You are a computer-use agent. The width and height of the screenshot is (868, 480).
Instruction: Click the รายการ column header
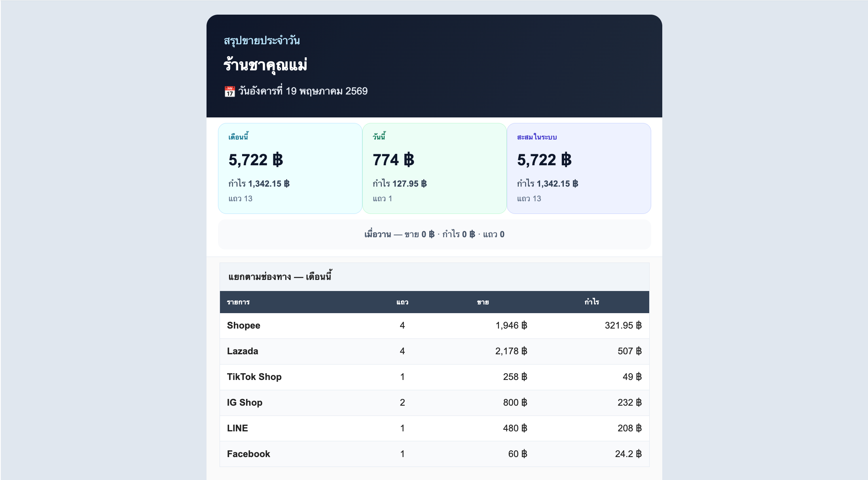pyautogui.click(x=238, y=302)
